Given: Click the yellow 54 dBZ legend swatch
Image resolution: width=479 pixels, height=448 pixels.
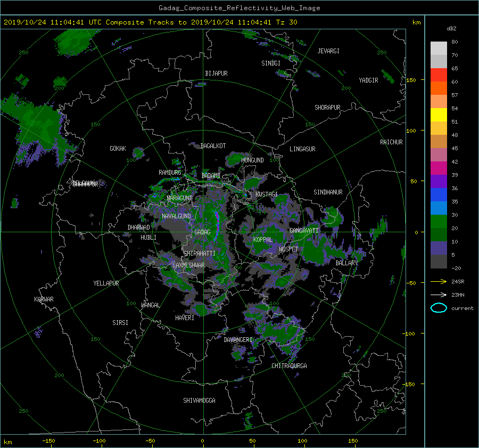Looking at the screenshot, I should click(x=439, y=115).
